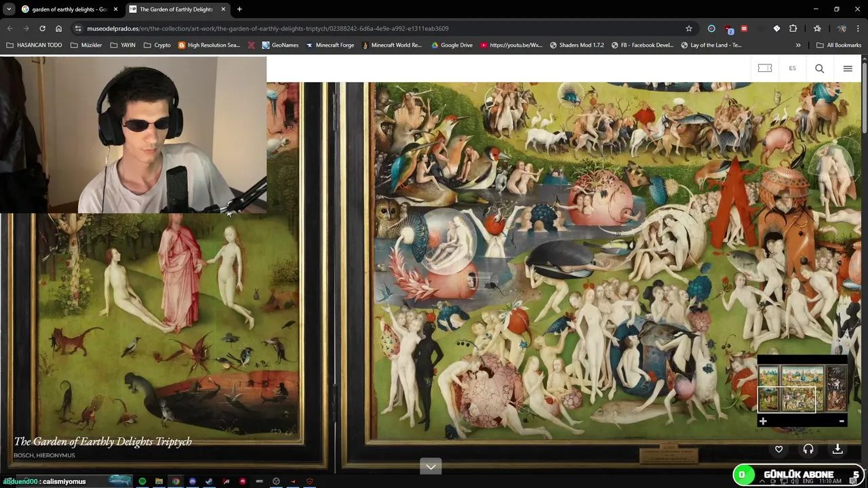The image size is (868, 488).
Task: Open Spotify from the taskbar
Action: (x=142, y=482)
